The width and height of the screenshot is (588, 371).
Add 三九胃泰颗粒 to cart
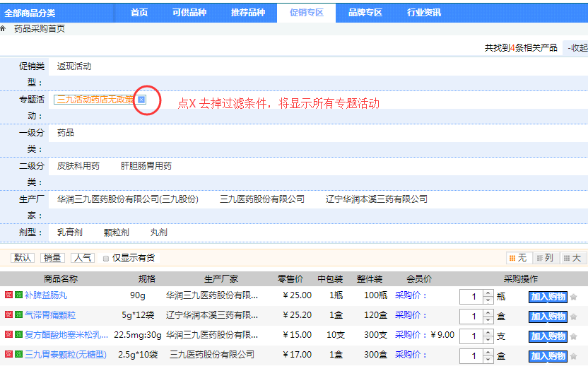(548, 356)
